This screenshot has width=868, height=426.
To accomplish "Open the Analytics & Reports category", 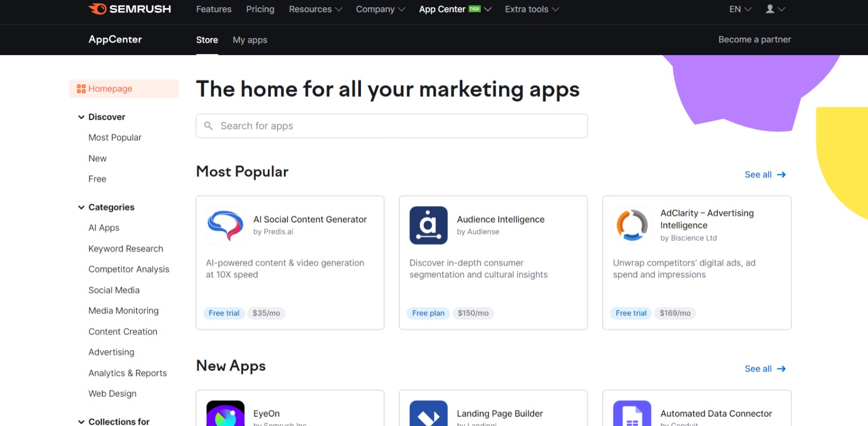I will (128, 373).
